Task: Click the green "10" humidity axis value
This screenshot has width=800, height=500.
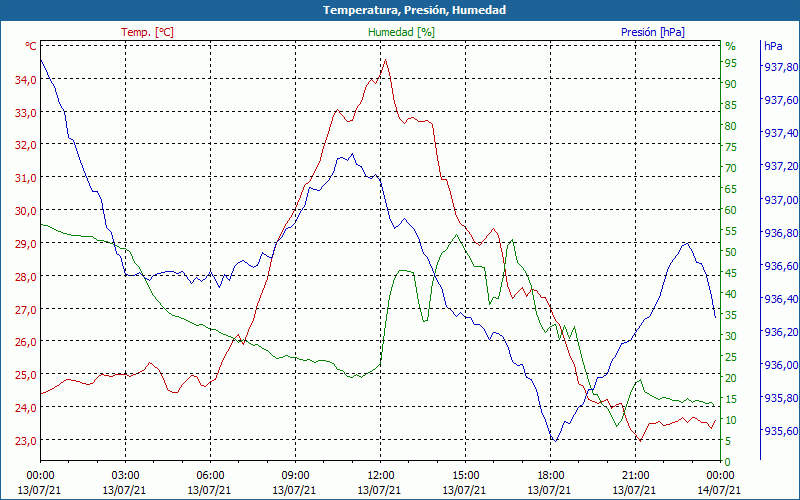Action: 731,420
